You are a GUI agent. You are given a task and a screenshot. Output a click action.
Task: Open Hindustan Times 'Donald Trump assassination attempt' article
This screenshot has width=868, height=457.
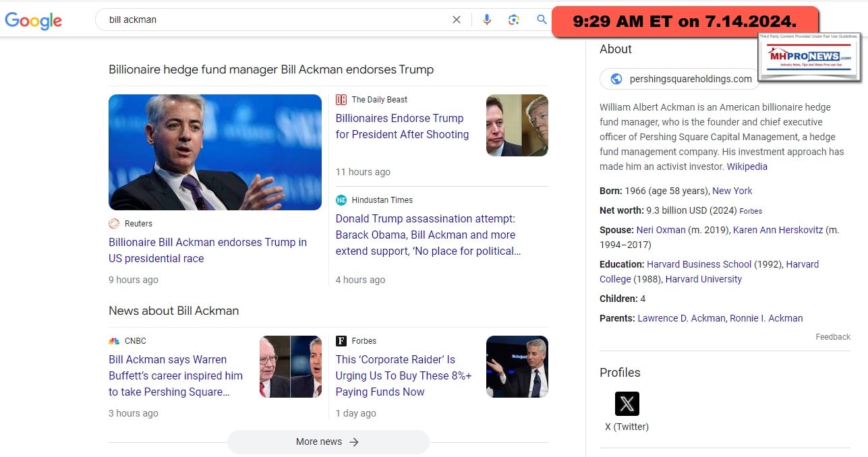[428, 235]
